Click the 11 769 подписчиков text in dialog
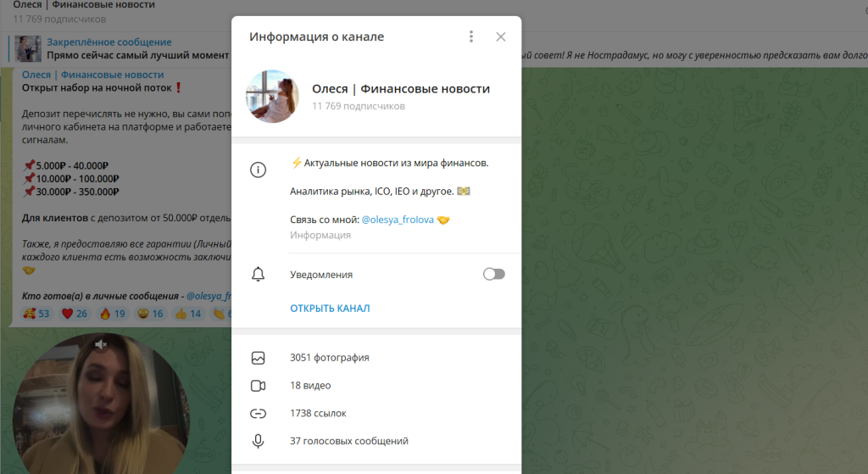The width and height of the screenshot is (868, 474). tap(359, 106)
